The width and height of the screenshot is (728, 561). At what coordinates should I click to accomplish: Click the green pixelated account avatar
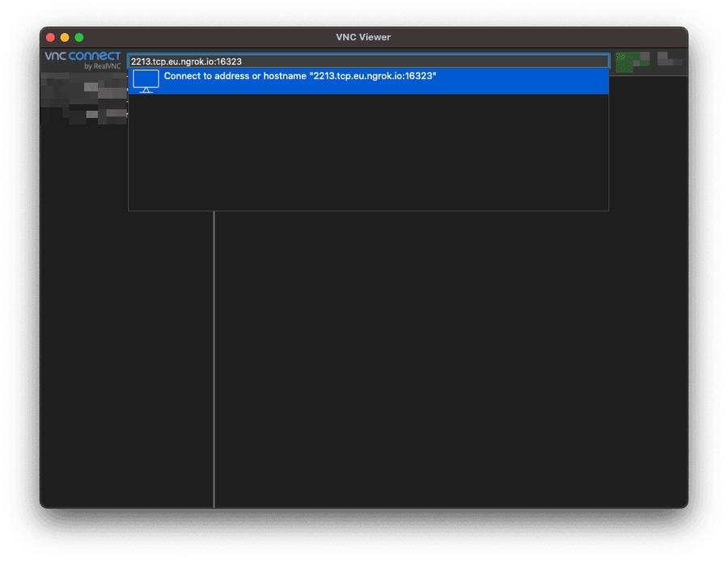pos(632,62)
